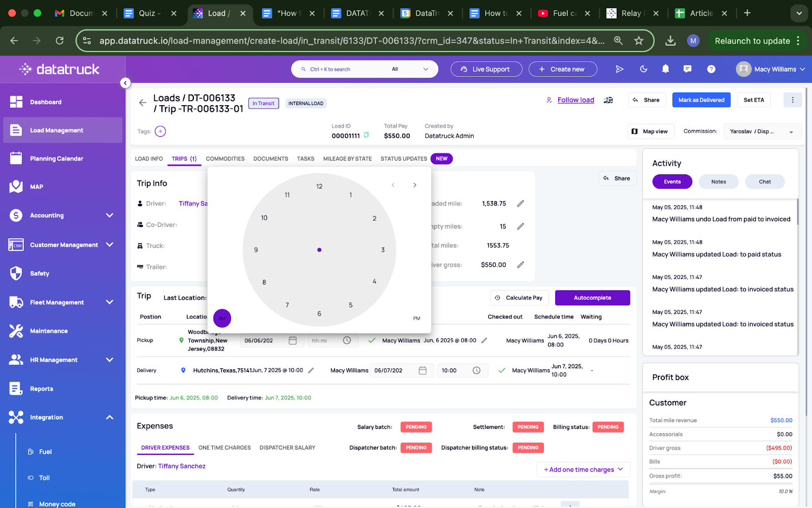Image resolution: width=812 pixels, height=508 pixels.
Task: Go back with the load back arrow
Action: pos(143,103)
